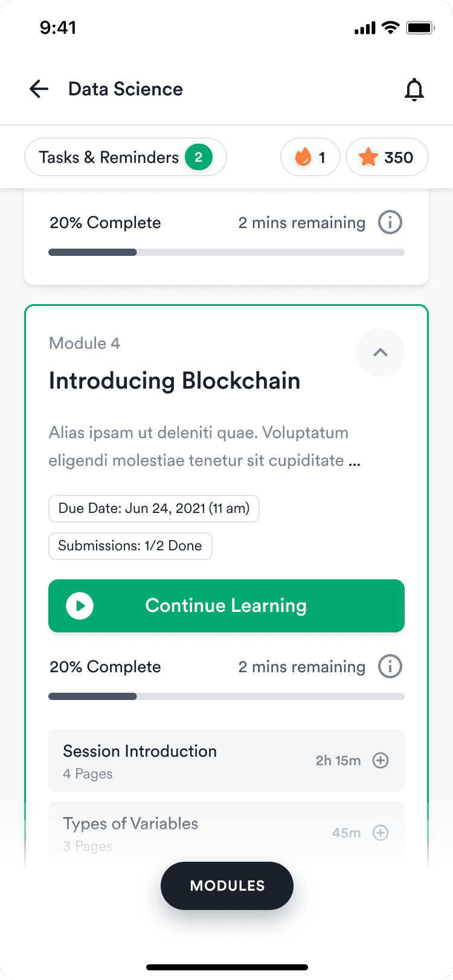The image size is (453, 980).
Task: Tap the Due Date Jun 24, 2021 tag
Action: click(x=154, y=509)
